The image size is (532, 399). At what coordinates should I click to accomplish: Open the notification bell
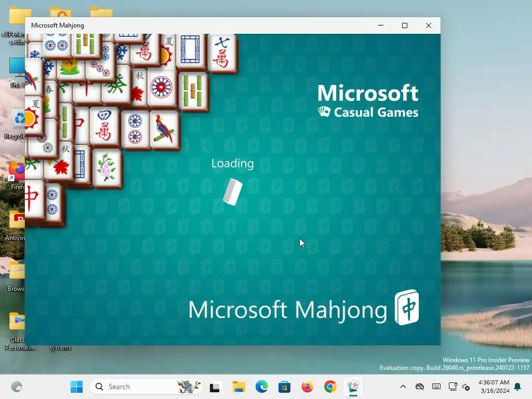pyautogui.click(x=518, y=387)
